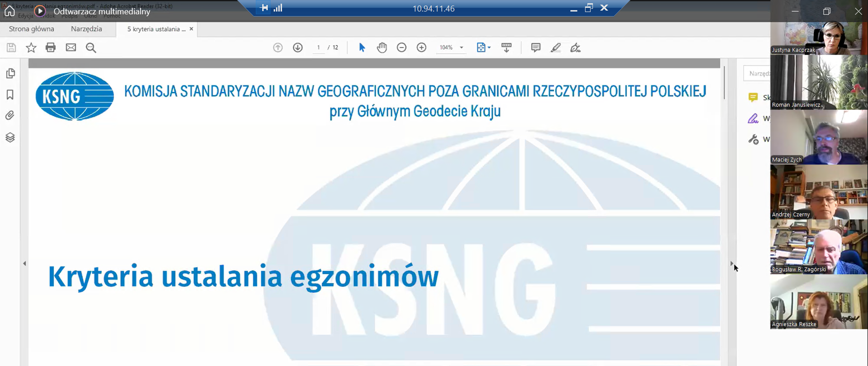Send the document via the envelope icon
The width and height of the screenshot is (868, 366).
coord(71,47)
